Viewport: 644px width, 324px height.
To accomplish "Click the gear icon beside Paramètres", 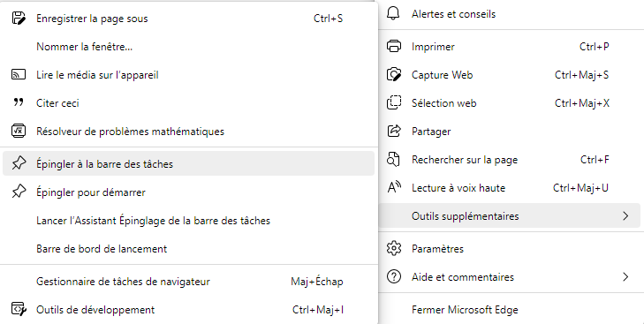I will 394,248.
